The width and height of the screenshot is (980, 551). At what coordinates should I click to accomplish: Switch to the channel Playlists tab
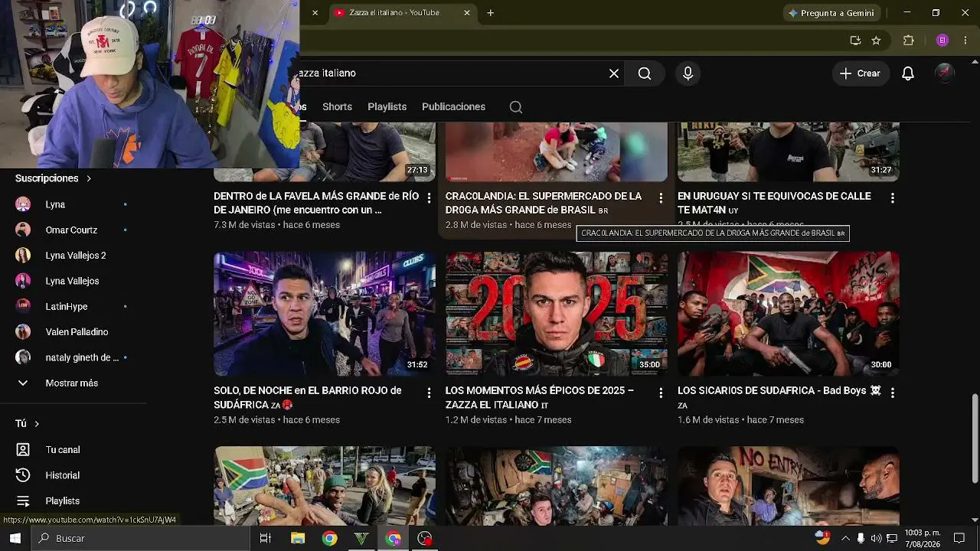(387, 107)
